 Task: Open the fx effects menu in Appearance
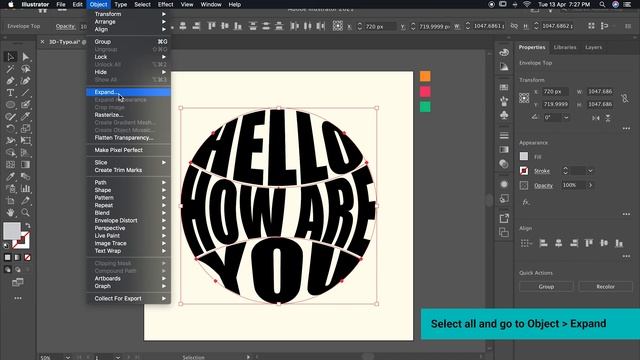pyautogui.click(x=526, y=202)
